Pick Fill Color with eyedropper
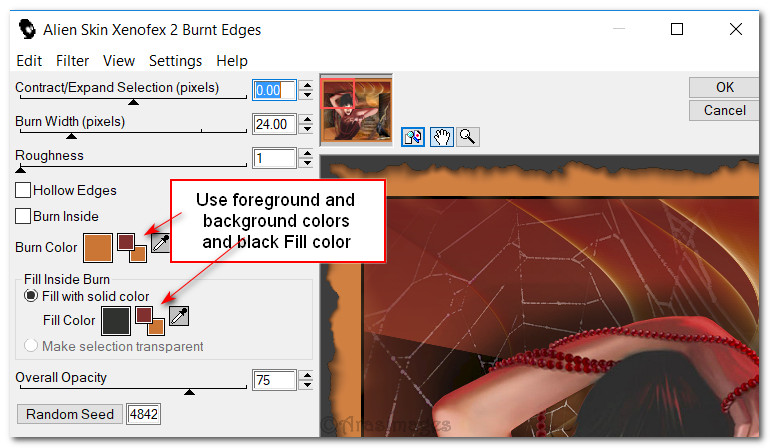The width and height of the screenshot is (770, 448). click(179, 316)
